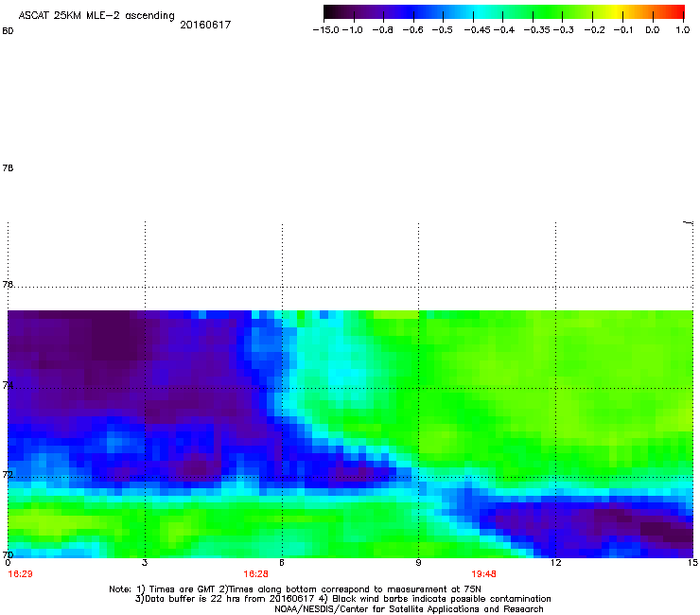Image resolution: width=700 pixels, height=615 pixels.
Task: Click the latitude label "74" on the left axis
Action: click(x=8, y=385)
